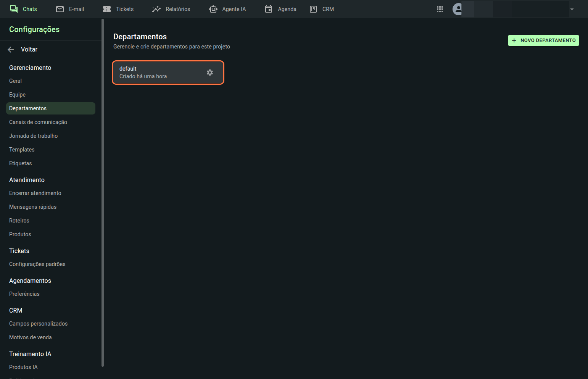The image size is (588, 379).
Task: Create a new department with Novo Departamento
Action: 543,40
